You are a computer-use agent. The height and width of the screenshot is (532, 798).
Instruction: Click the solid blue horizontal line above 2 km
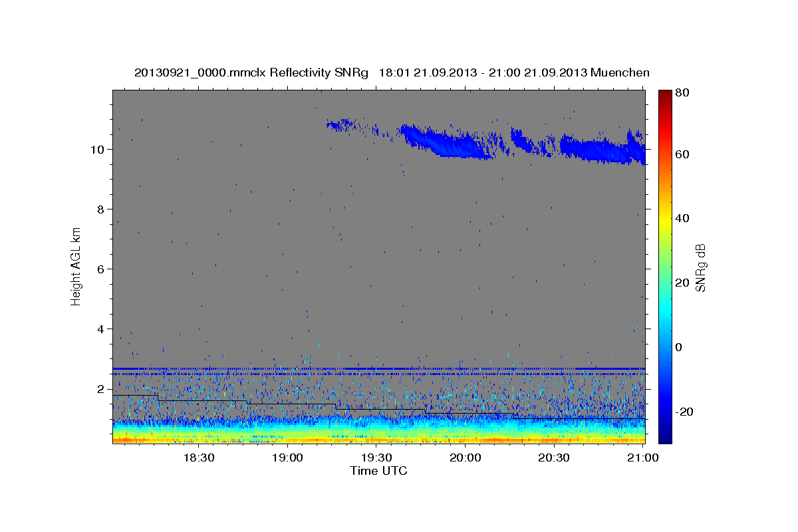[378, 368]
